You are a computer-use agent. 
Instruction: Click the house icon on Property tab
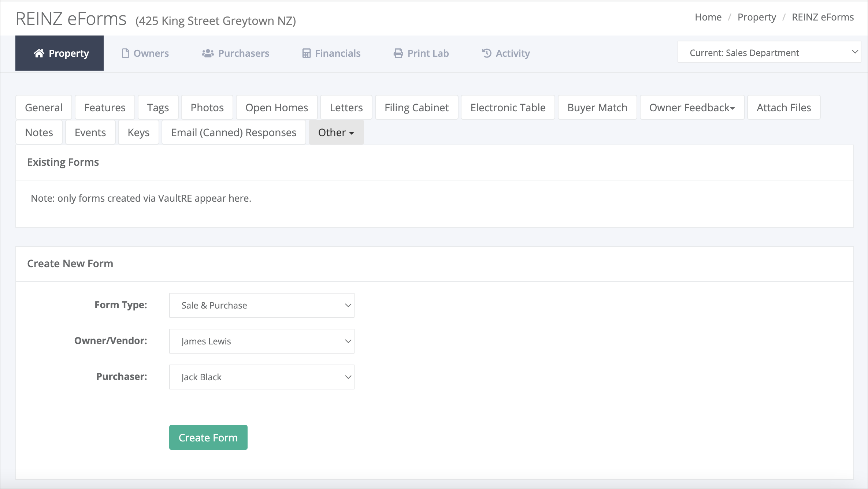(x=39, y=53)
